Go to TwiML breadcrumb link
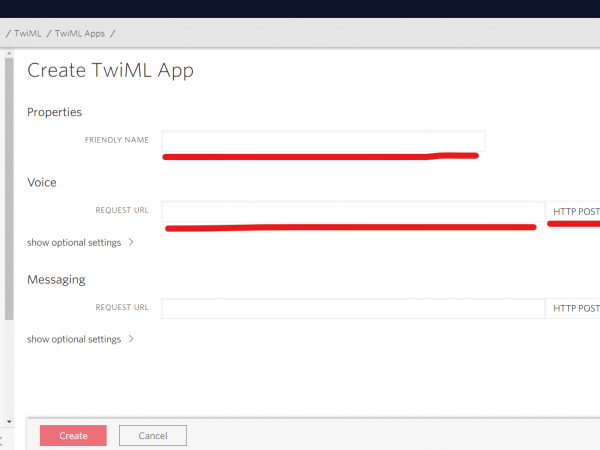This screenshot has height=450, width=600. tap(28, 33)
